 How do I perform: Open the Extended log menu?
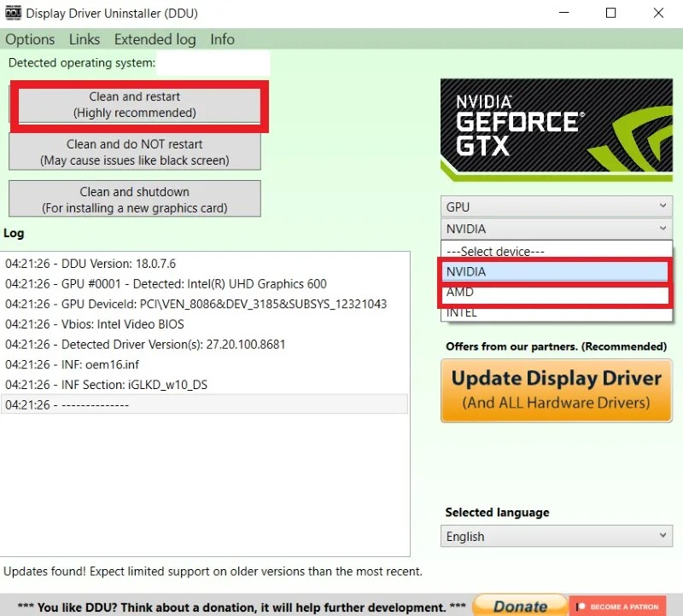tap(155, 39)
